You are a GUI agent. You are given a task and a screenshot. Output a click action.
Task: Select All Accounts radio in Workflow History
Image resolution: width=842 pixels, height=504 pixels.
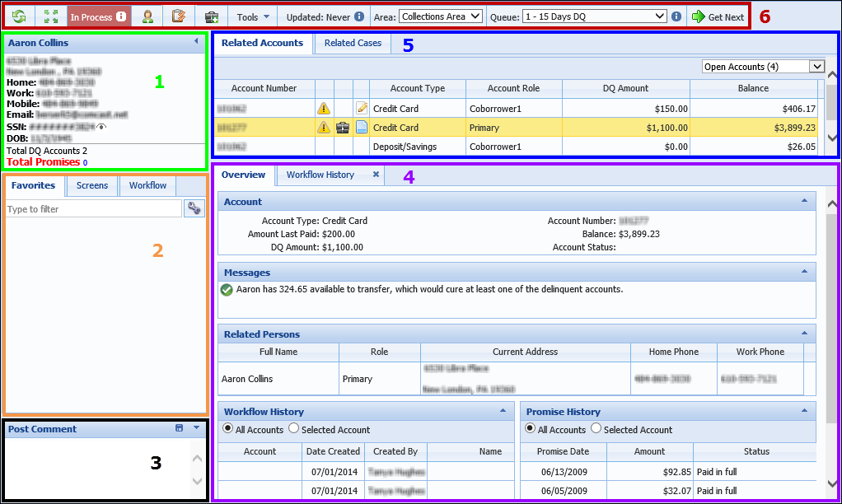227,428
